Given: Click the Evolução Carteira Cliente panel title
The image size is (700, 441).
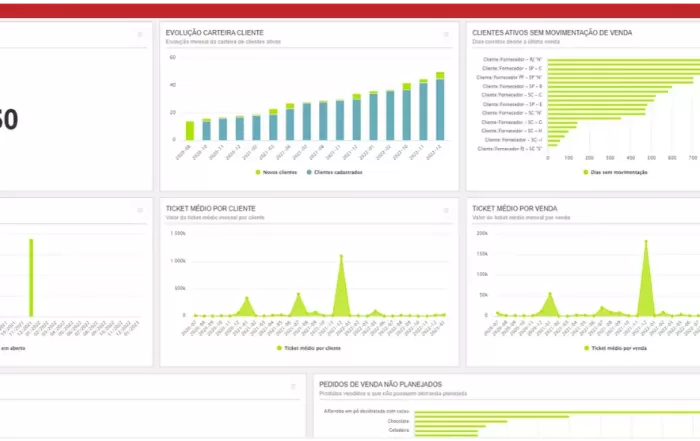Looking at the screenshot, I should pos(214,33).
